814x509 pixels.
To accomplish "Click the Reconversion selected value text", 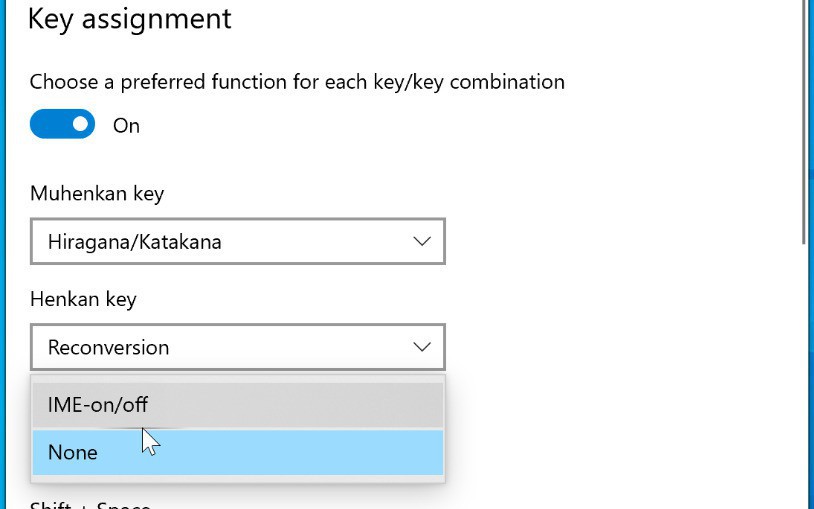I will (108, 348).
